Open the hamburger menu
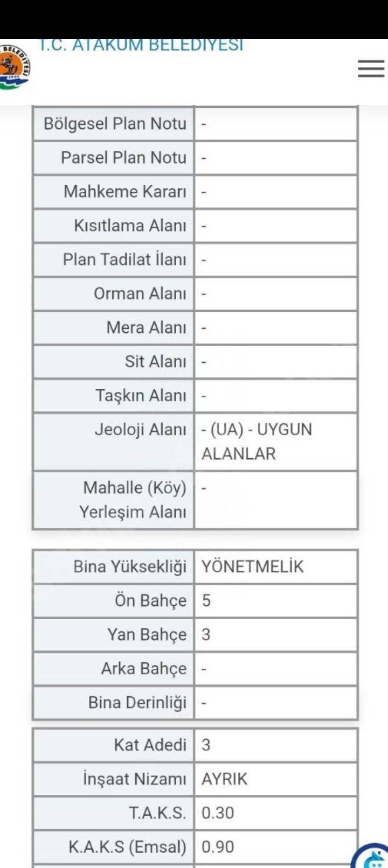Viewport: 388px width, 868px height. [x=371, y=68]
